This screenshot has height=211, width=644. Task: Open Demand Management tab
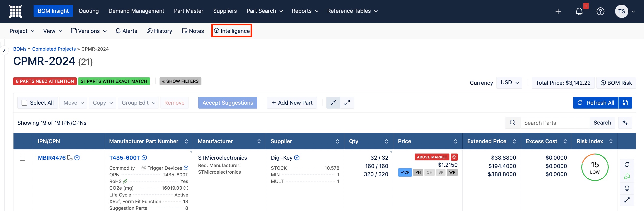point(136,11)
